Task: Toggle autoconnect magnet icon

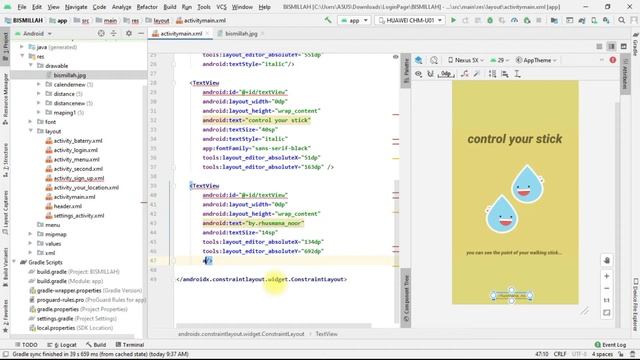Action: coord(430,74)
